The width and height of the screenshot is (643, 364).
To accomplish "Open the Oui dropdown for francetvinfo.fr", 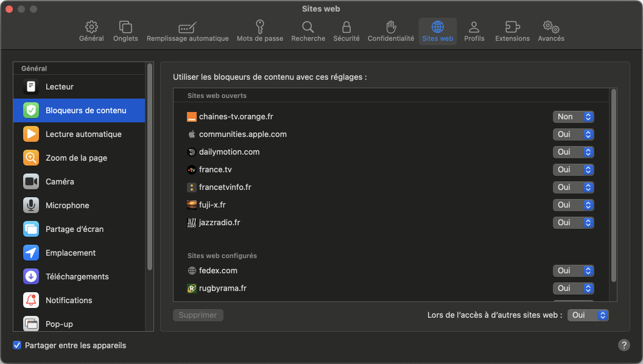I will pos(574,187).
